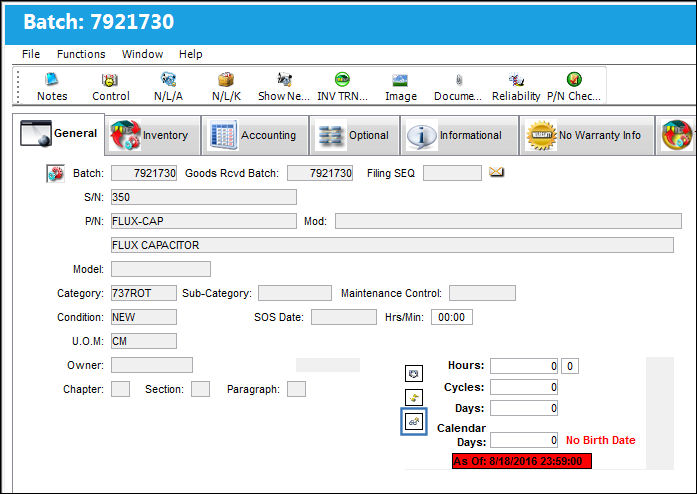
Task: Click the SOS Date field
Action: (x=344, y=317)
